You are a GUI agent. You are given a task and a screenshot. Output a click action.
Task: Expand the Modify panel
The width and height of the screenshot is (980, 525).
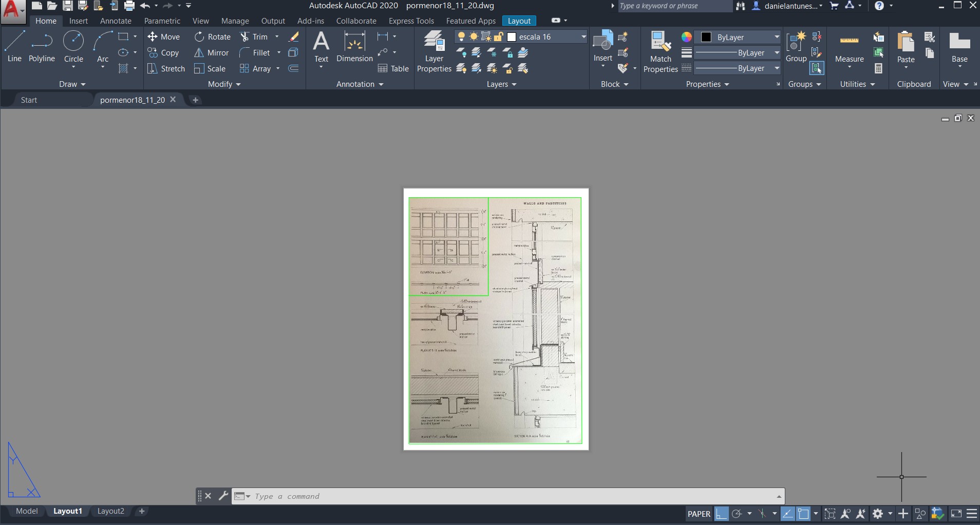pyautogui.click(x=224, y=84)
